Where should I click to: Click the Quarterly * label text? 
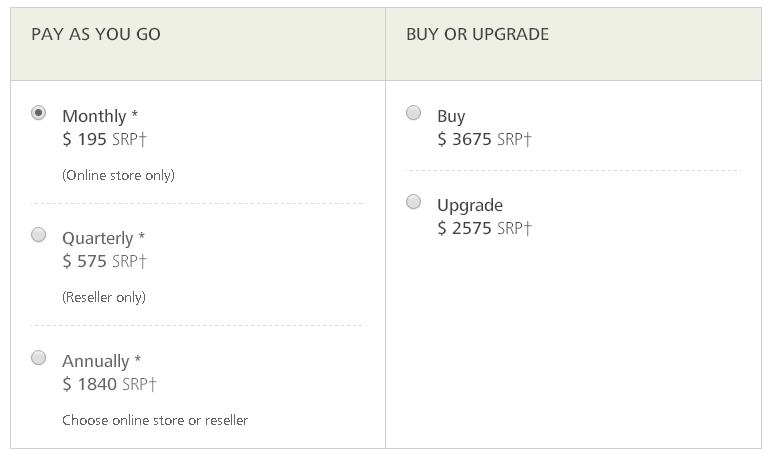[x=103, y=238]
